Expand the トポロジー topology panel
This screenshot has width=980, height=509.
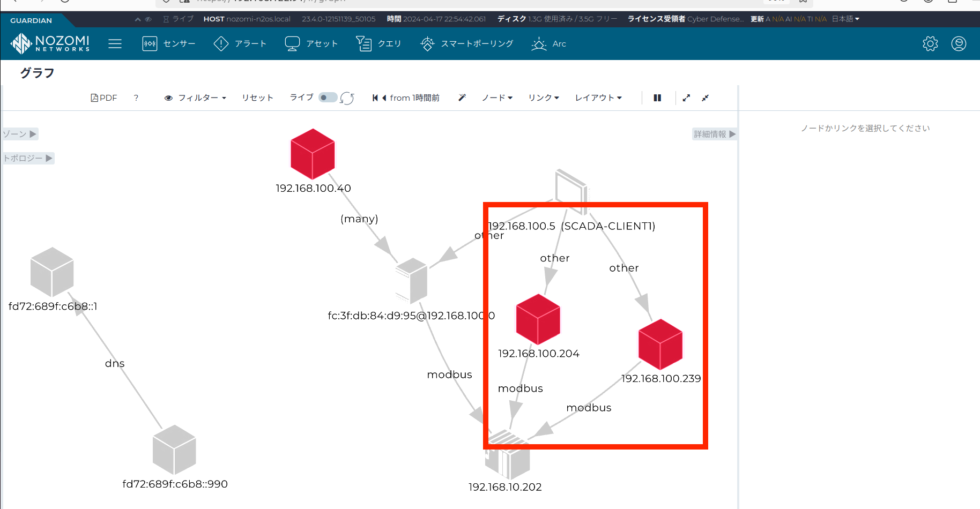[28, 158]
